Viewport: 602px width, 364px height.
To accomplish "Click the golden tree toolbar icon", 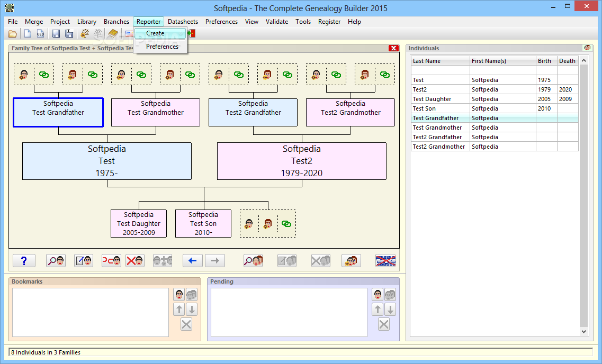I will pos(85,34).
